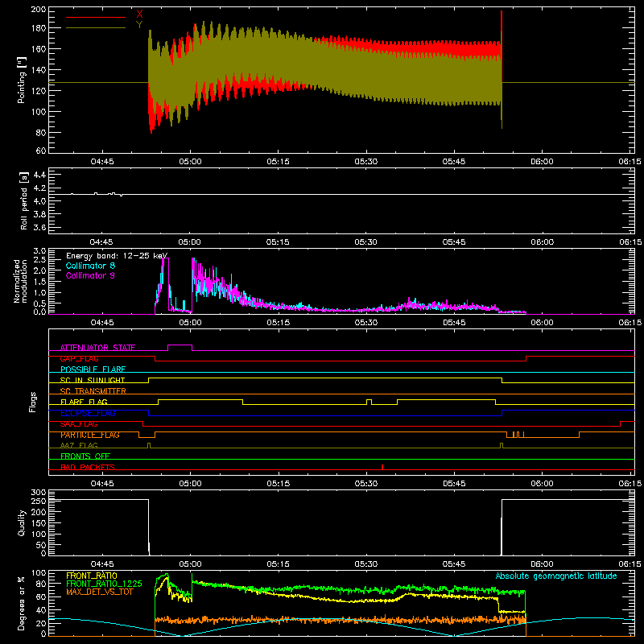The image size is (644, 644).
Task: Click the 05:30 time label under modulation plot
Action: click(x=366, y=323)
